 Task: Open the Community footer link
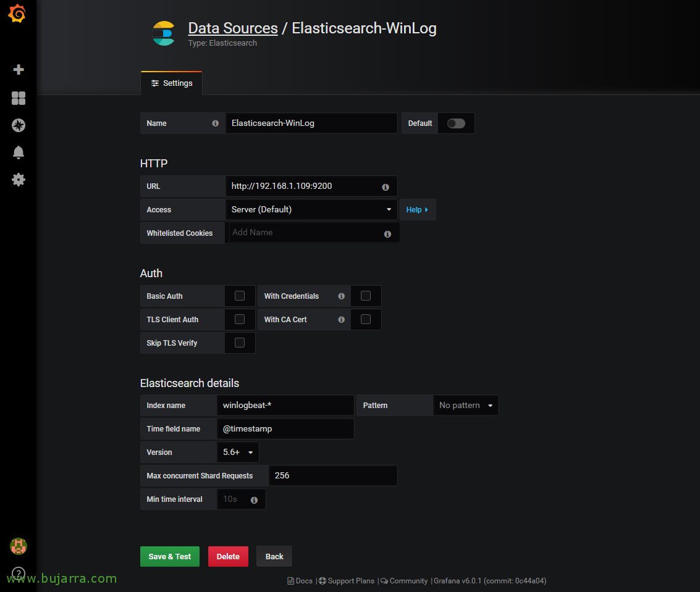(x=404, y=581)
